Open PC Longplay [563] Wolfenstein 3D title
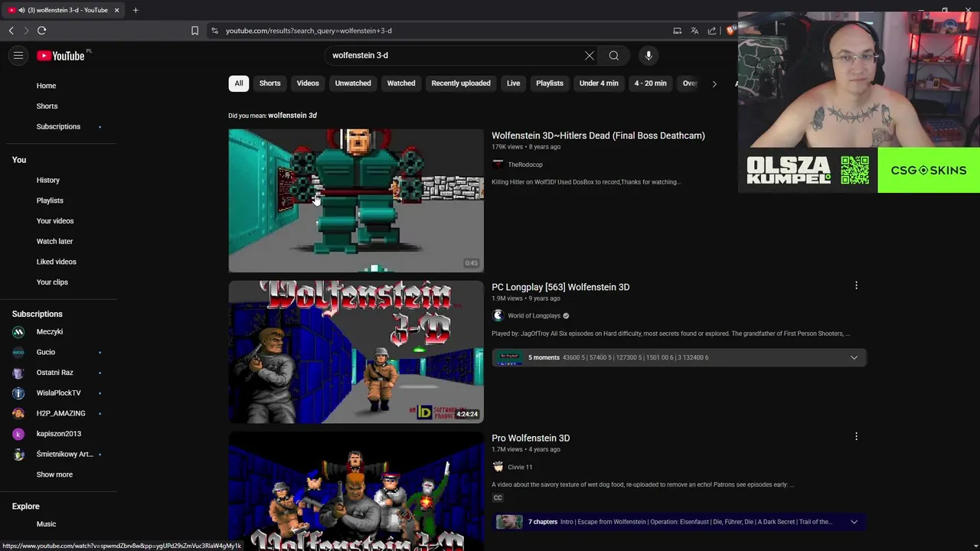 pos(560,287)
